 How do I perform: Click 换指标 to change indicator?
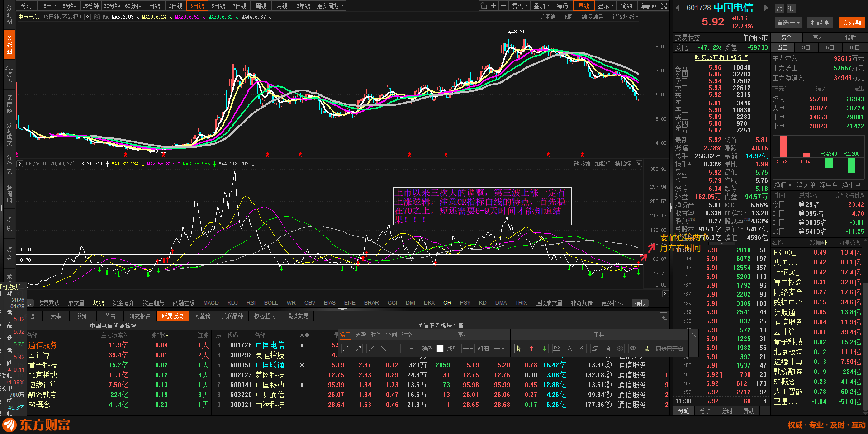pos(623,164)
